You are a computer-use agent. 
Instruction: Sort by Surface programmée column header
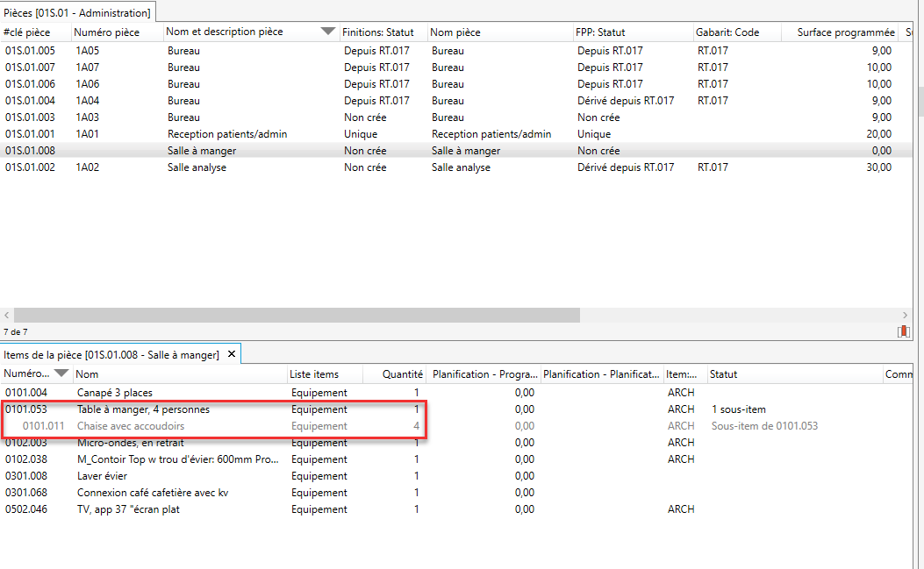845,32
